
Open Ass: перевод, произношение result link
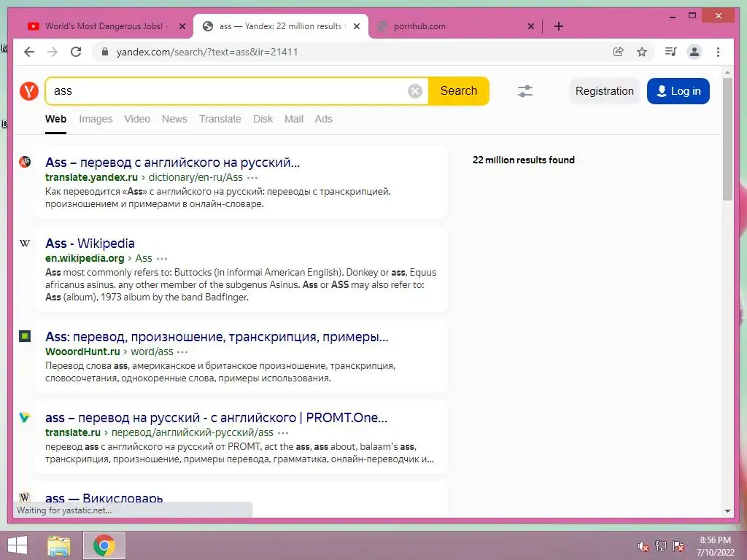(x=217, y=337)
